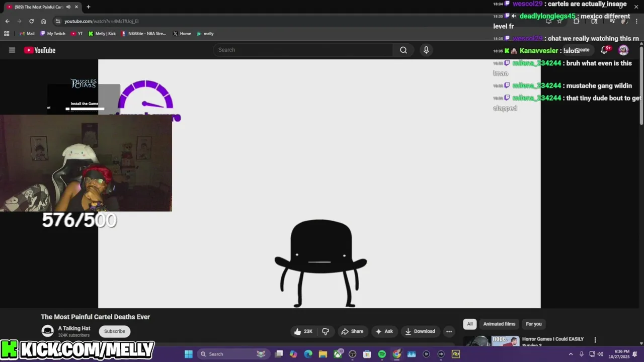Screen dimensions: 644x362
Task: Open the apps grid in bookmarks bar
Action: 7,34
